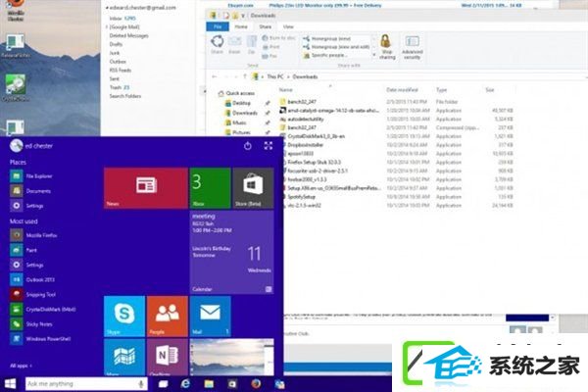Open Settings under Places
This screenshot has height=392, width=588.
click(x=27, y=206)
